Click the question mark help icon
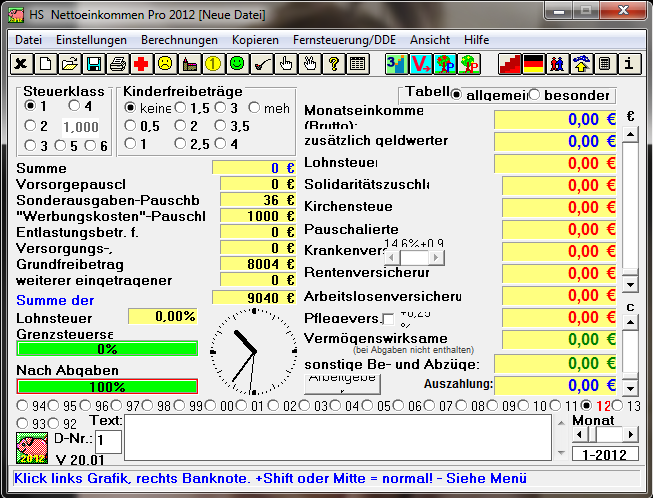Screen dimensions: 653x498 333,64
